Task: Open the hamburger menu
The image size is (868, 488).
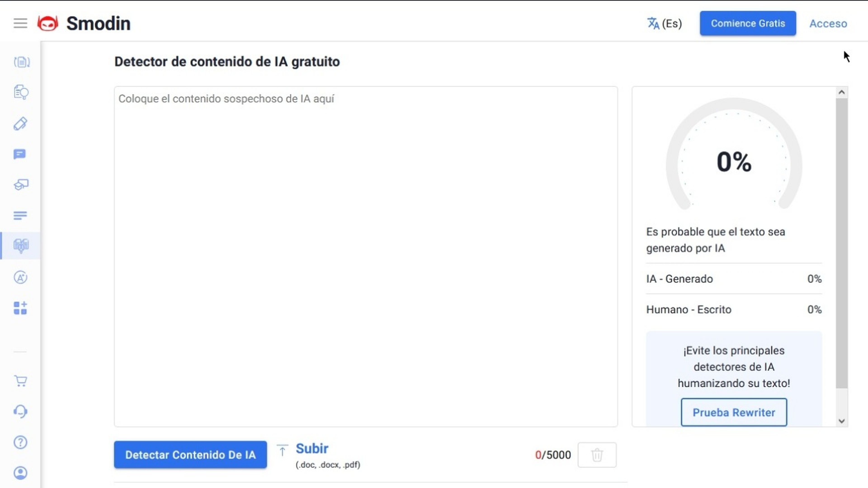Action: point(20,23)
